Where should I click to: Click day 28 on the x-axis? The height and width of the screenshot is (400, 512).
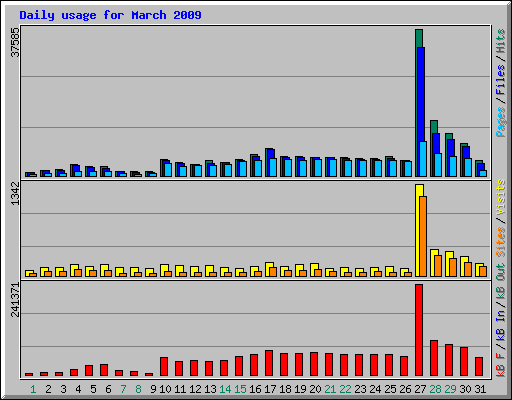[435, 389]
